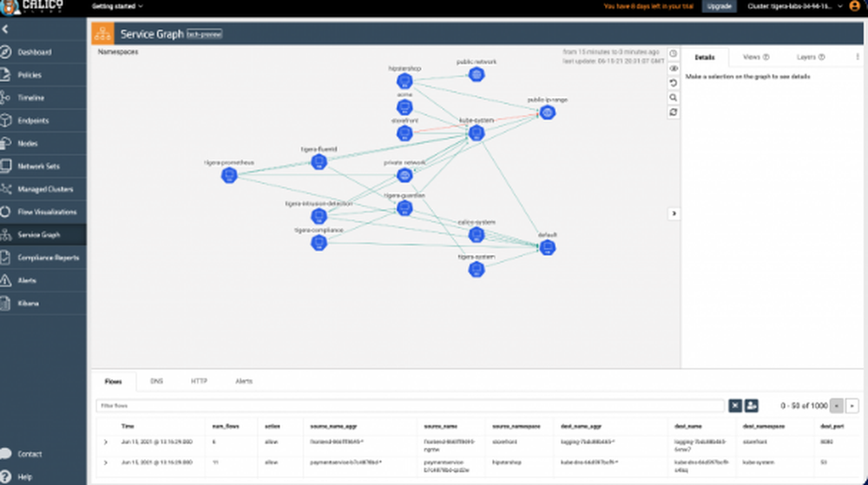Switch to the bottom Alerts tab

244,382
